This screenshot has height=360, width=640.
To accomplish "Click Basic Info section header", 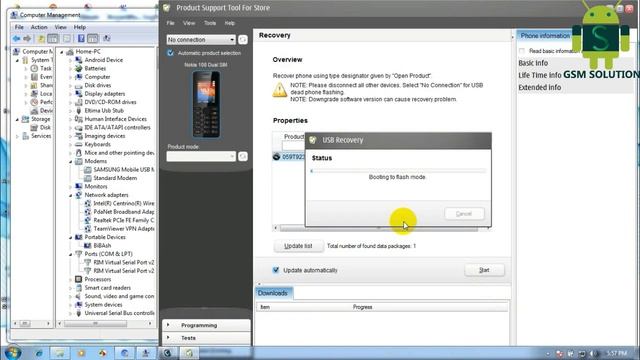I will point(533,63).
